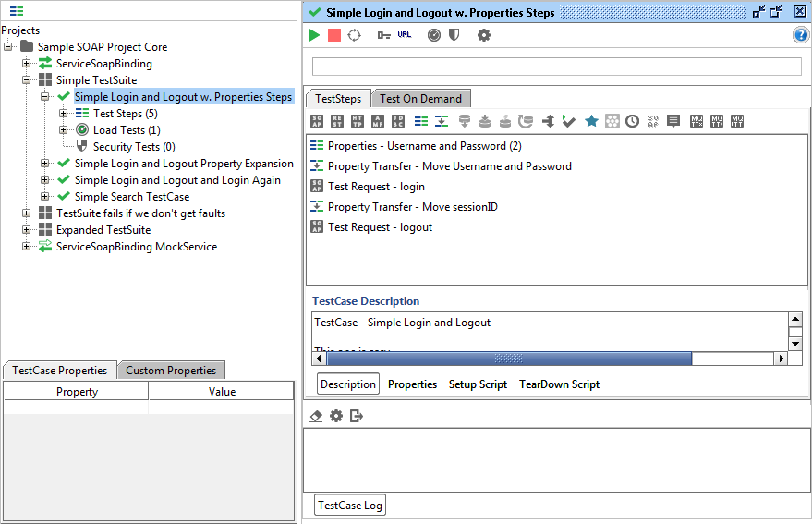Toggle the loop test case run icon
This screenshot has width=812, height=524.
(x=354, y=35)
